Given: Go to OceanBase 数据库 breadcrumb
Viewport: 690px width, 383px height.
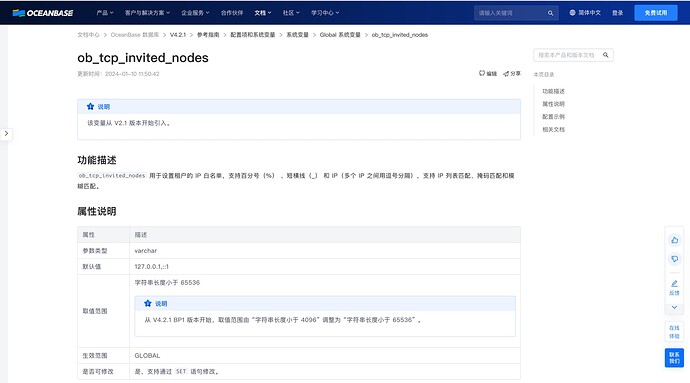Looking at the screenshot, I should coord(135,35).
